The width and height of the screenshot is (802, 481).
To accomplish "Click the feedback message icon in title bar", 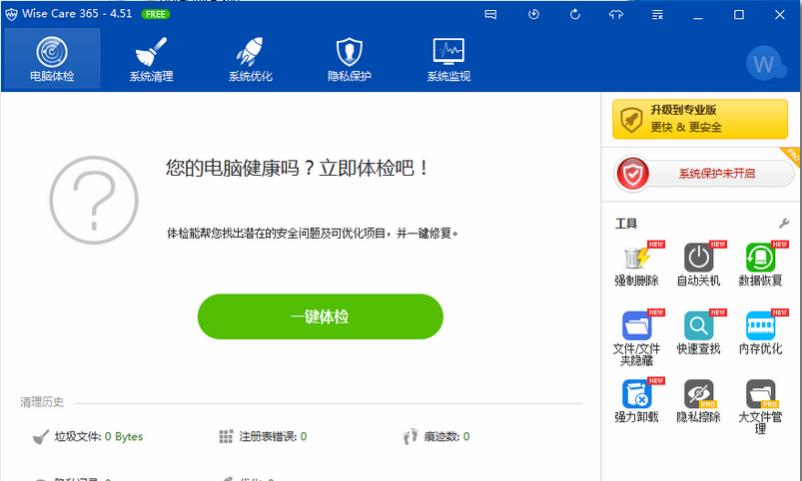I will coord(491,14).
